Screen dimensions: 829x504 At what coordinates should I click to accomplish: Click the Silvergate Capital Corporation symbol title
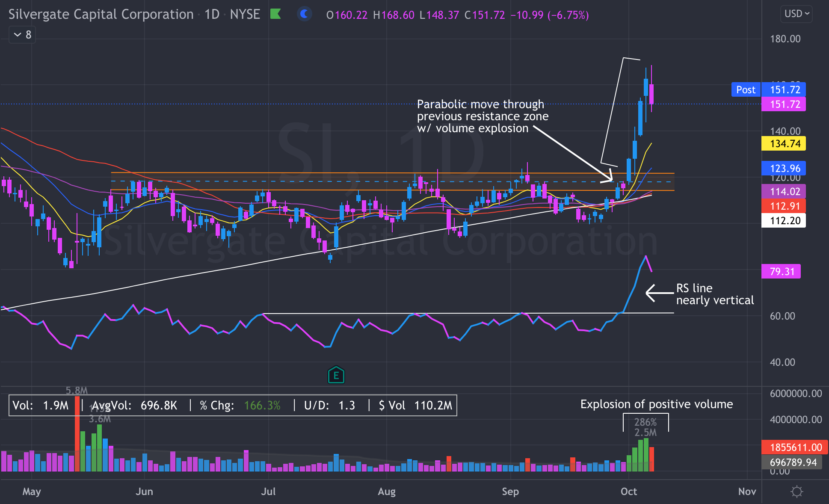[101, 15]
